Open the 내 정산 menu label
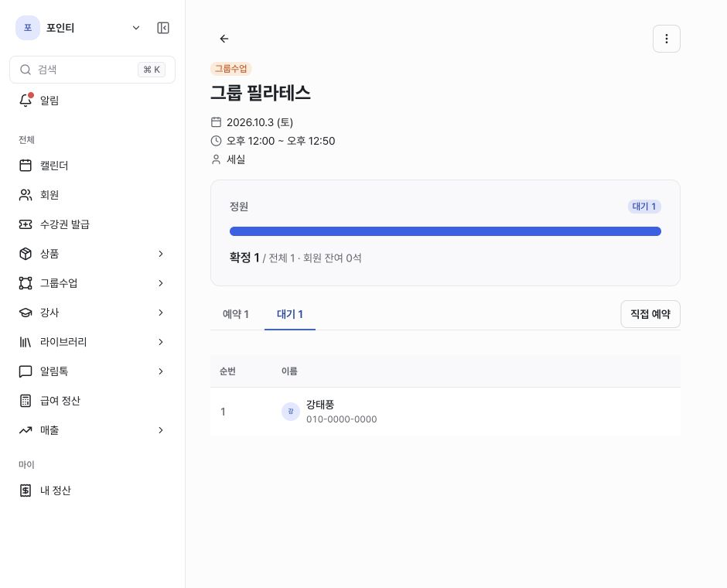Viewport: 727px width, 588px height. coord(56,491)
